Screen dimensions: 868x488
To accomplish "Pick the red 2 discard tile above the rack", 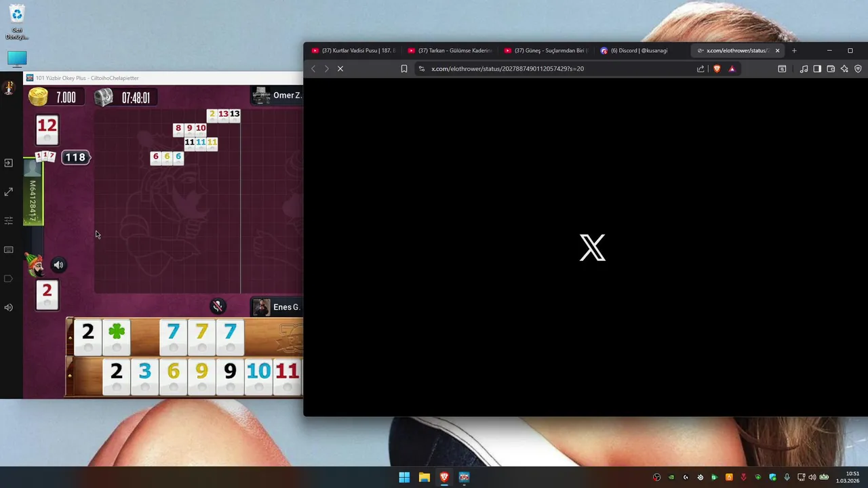I will pyautogui.click(x=47, y=295).
